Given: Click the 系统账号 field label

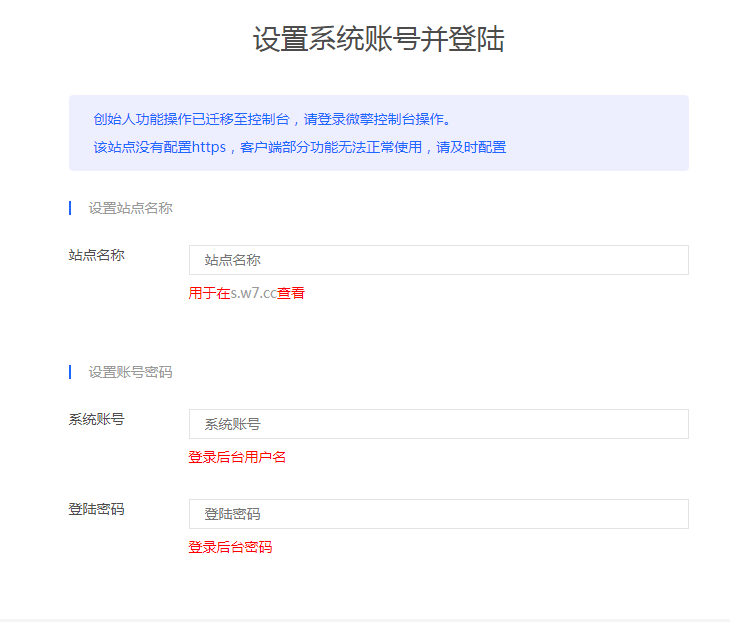Looking at the screenshot, I should (x=96, y=419).
